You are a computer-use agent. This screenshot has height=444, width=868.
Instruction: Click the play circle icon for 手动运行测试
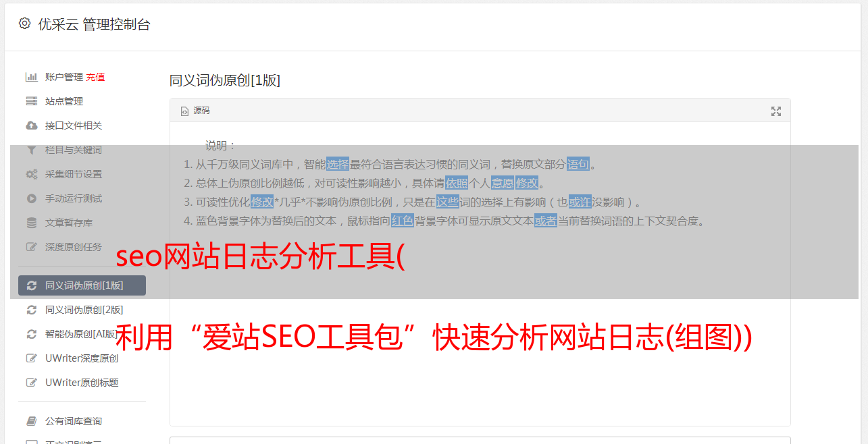pyautogui.click(x=31, y=198)
